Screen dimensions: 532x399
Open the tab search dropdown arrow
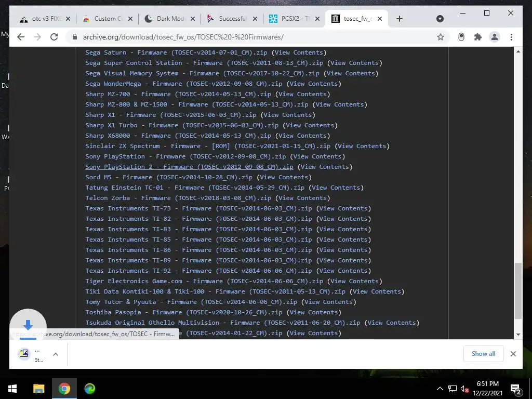tap(440, 19)
